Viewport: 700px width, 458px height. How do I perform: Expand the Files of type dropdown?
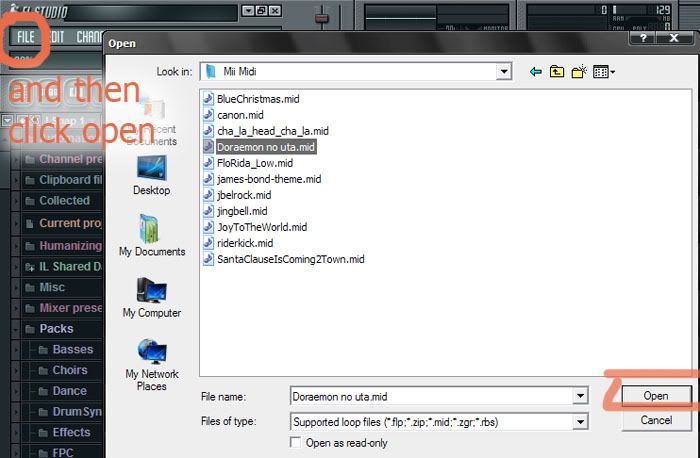pyautogui.click(x=580, y=421)
